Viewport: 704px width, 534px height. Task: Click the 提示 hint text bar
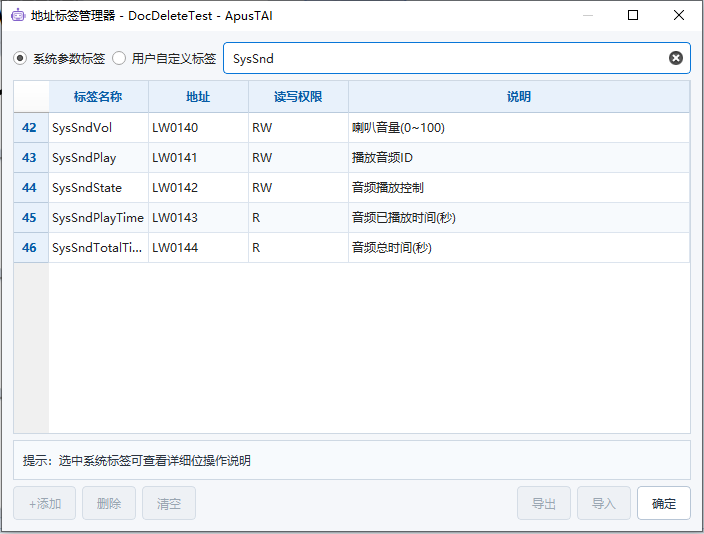tap(352, 460)
